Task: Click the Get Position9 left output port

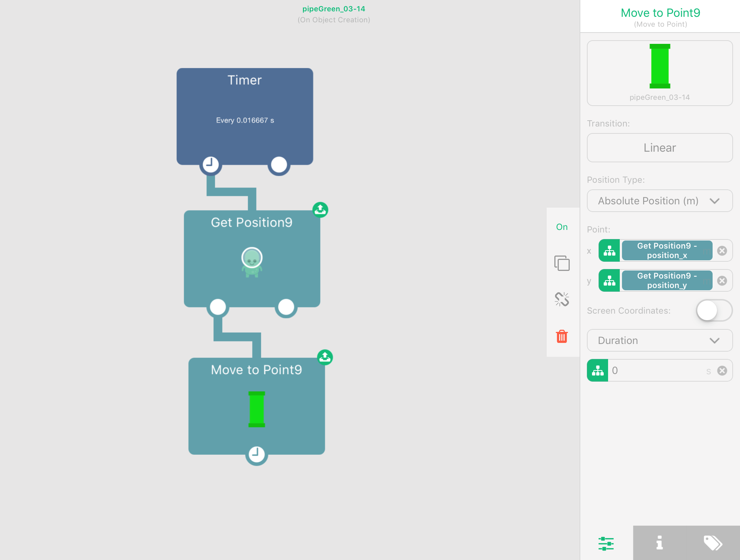Action: click(218, 307)
